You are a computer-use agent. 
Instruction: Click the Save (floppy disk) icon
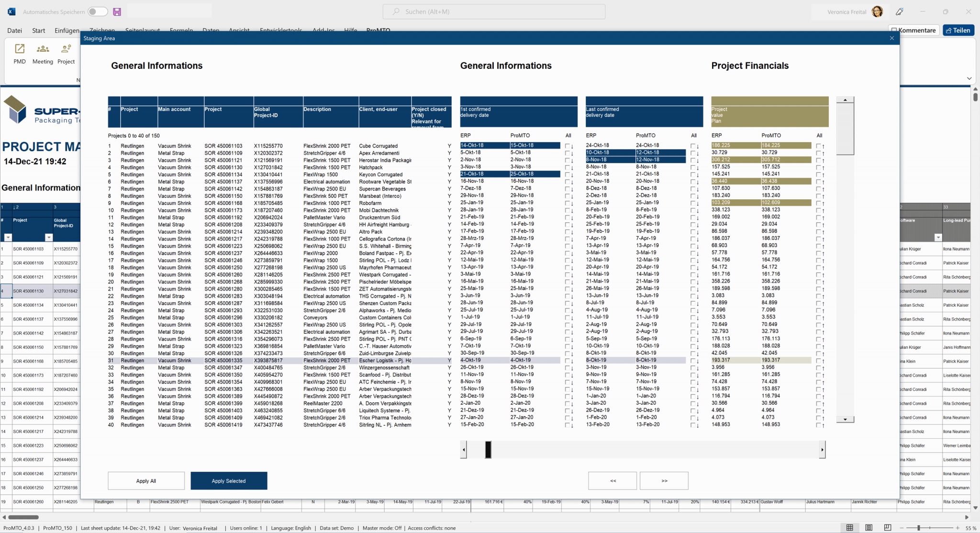[117, 11]
